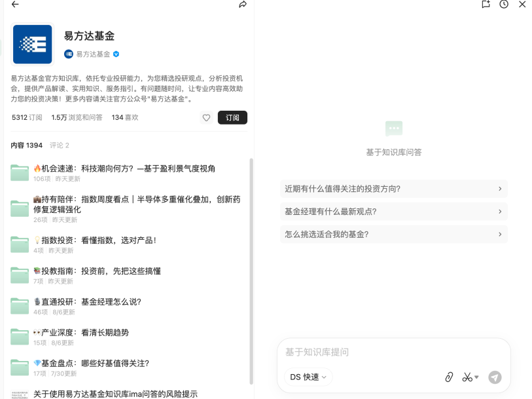
Task: Click 106项 昨天更新 metadata line
Action: [57, 179]
